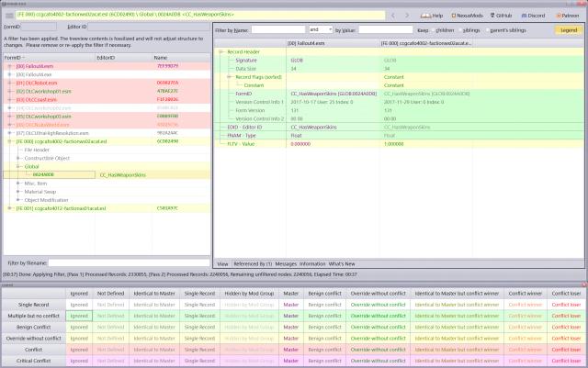588x368 pixels.
Task: Close the Legend window
Action: (x=584, y=284)
